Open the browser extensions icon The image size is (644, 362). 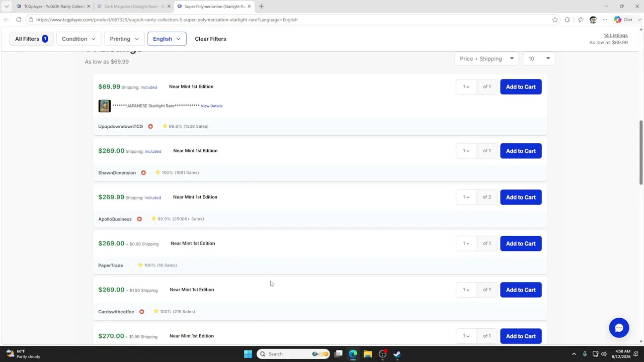pos(568,20)
